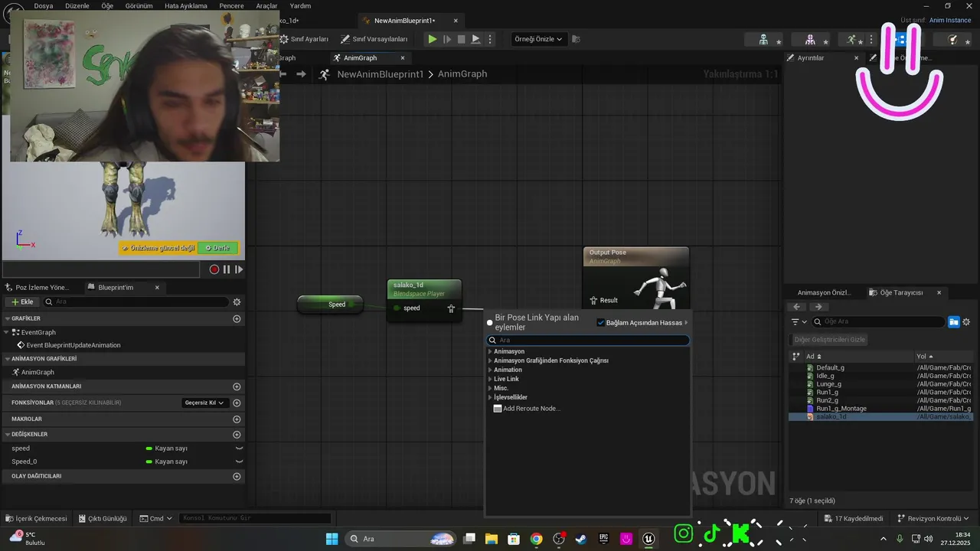Click the context menu Ara search field
Screen dimensions: 980x551
pos(588,341)
